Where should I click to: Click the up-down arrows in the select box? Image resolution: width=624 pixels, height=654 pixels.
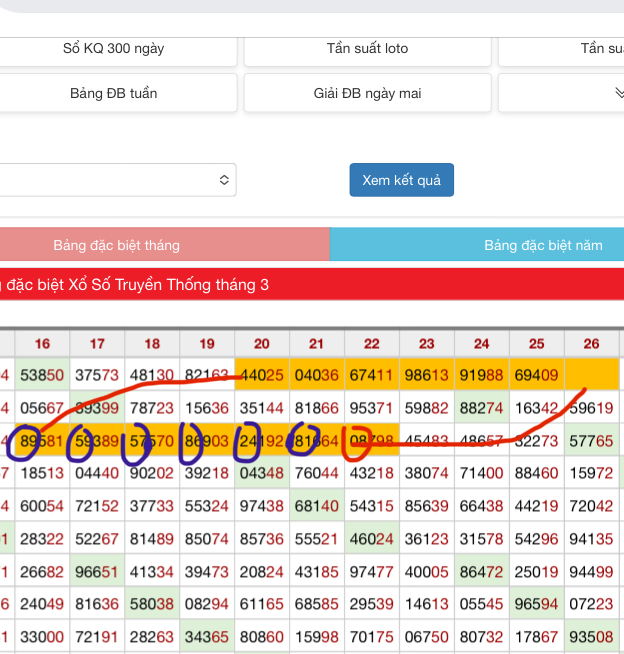[224, 180]
